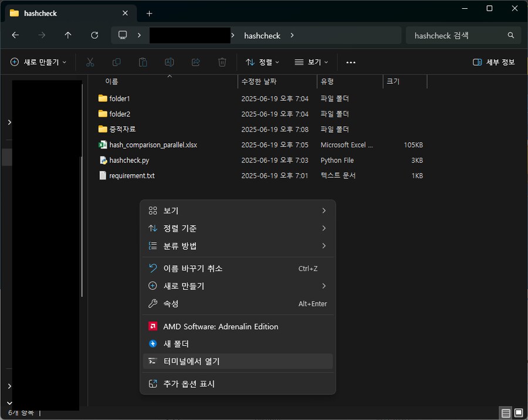Image resolution: width=528 pixels, height=420 pixels.
Task: Click the Python icon of hashcheck.py
Action: tap(103, 160)
